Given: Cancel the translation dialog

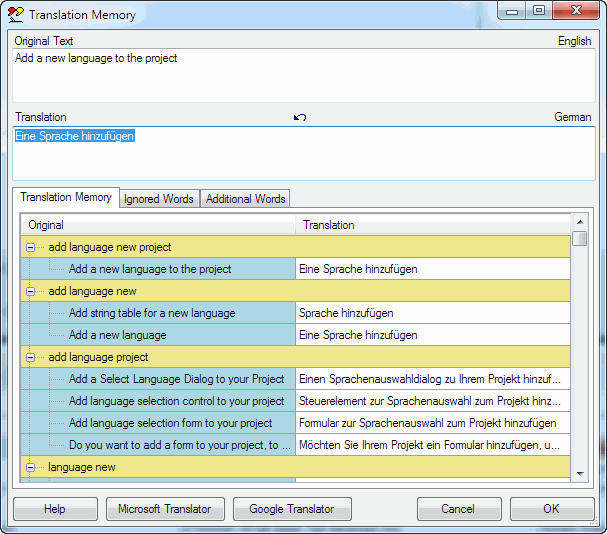Looking at the screenshot, I should click(458, 509).
